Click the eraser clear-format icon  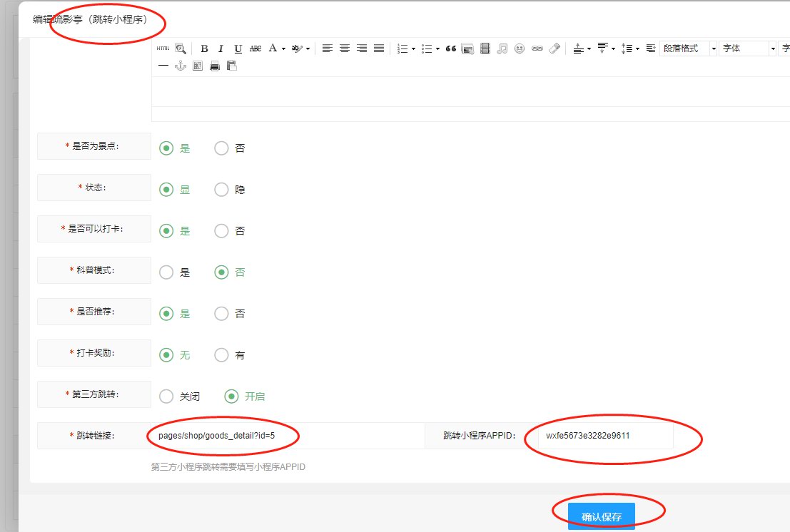click(554, 48)
